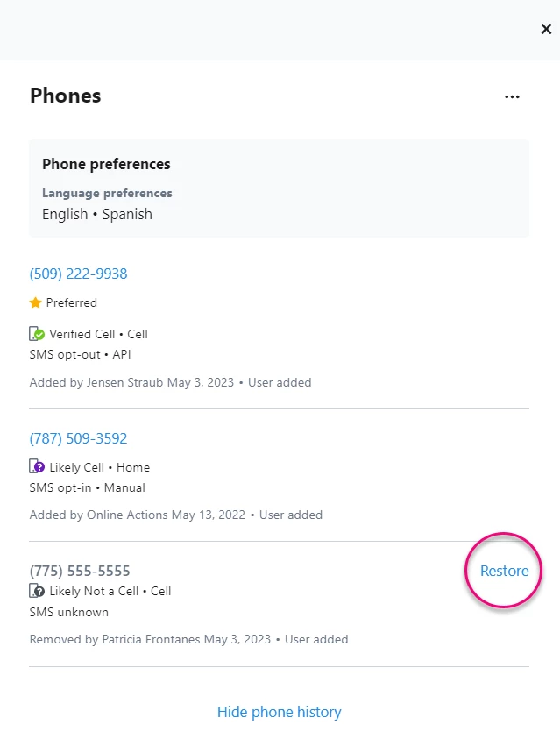Restore the (775) 555-5555 phone number

tap(504, 571)
